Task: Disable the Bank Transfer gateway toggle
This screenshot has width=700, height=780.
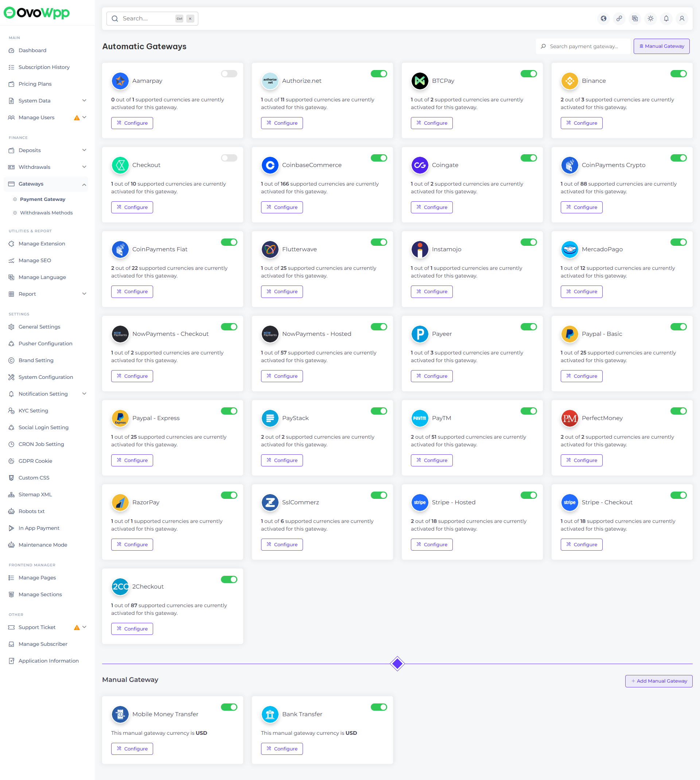Action: coord(378,707)
